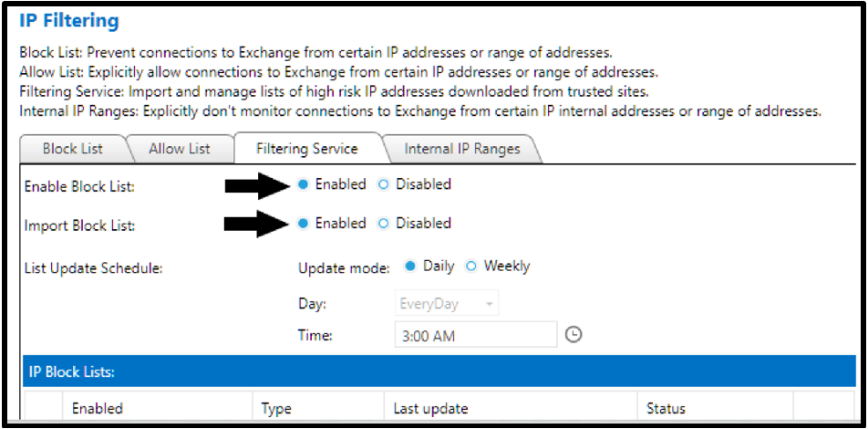Click the blank column header after Status
Image resolution: width=868 pixels, height=429 pixels.
tap(823, 409)
